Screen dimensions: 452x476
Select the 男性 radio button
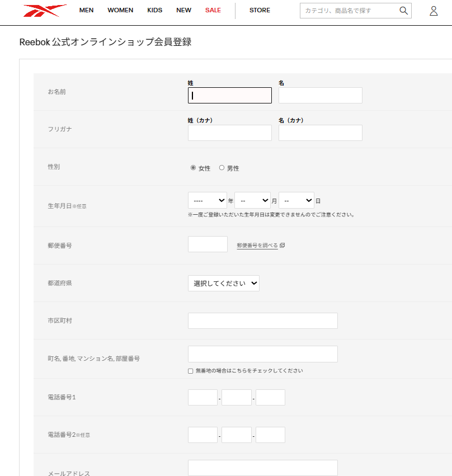pos(222,167)
